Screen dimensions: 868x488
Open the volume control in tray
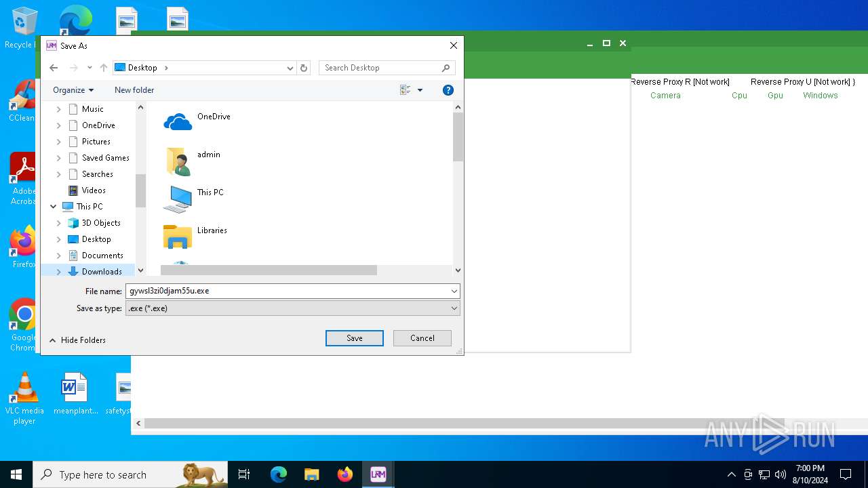[x=781, y=474]
